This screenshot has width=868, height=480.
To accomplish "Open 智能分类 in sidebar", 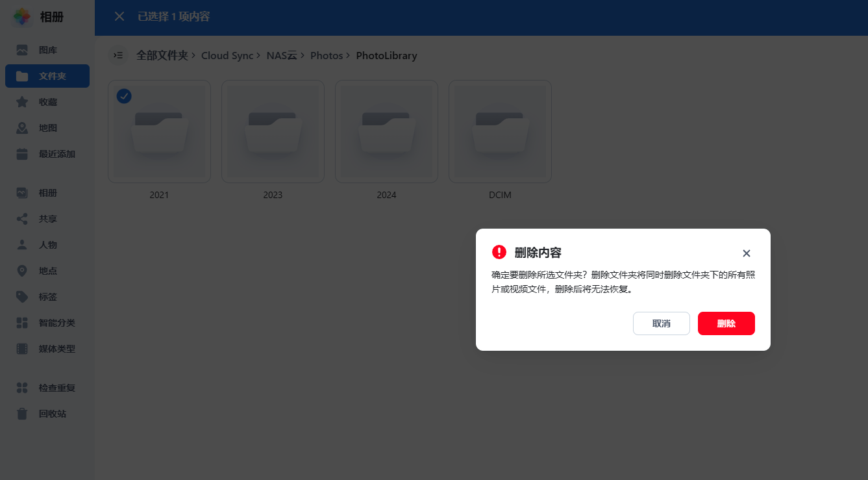I will tap(47, 323).
